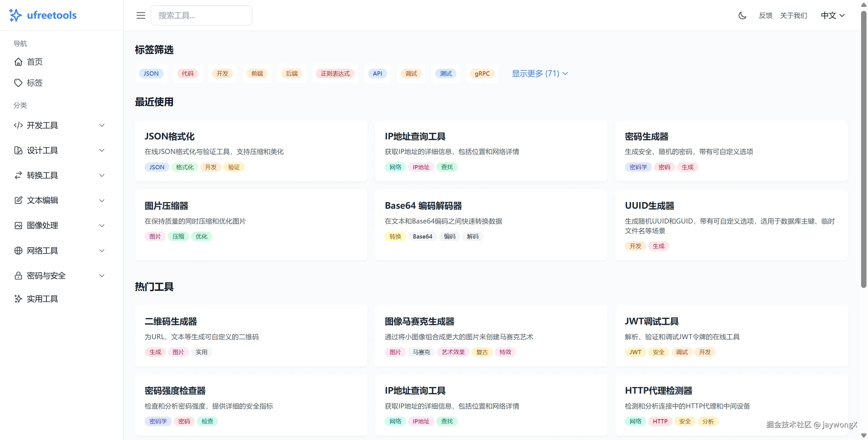Viewport: 868px width, 440px height.
Task: Toggle the gRPC tag filter
Action: [x=482, y=73]
